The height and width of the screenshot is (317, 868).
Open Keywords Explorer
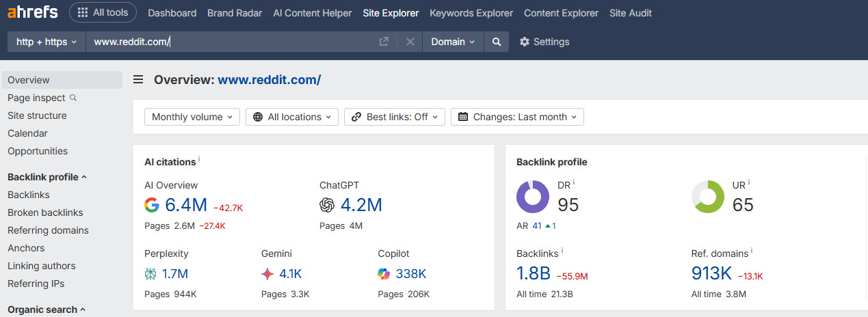point(471,13)
